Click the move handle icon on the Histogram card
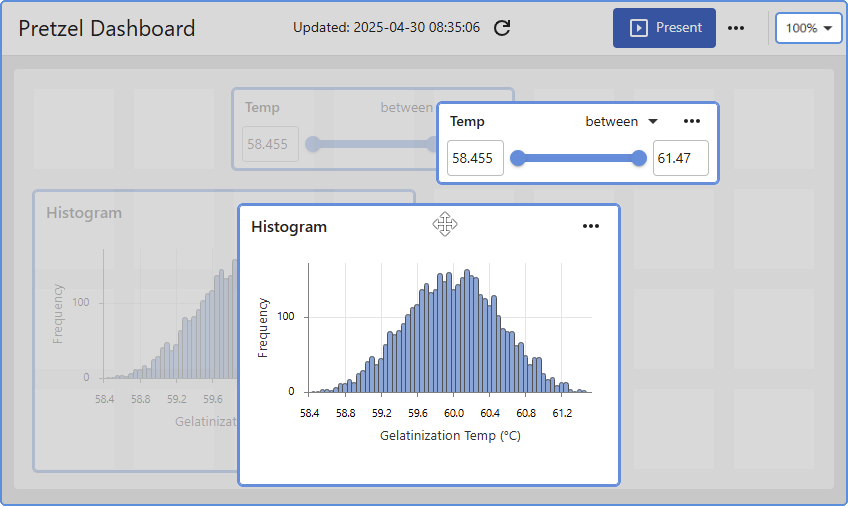The height and width of the screenshot is (506, 848). 445,224
